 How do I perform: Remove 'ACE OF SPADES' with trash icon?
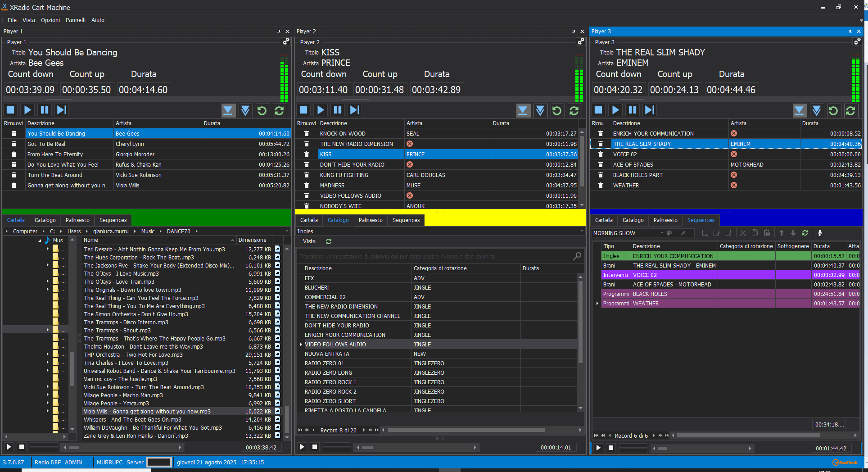[x=601, y=165]
